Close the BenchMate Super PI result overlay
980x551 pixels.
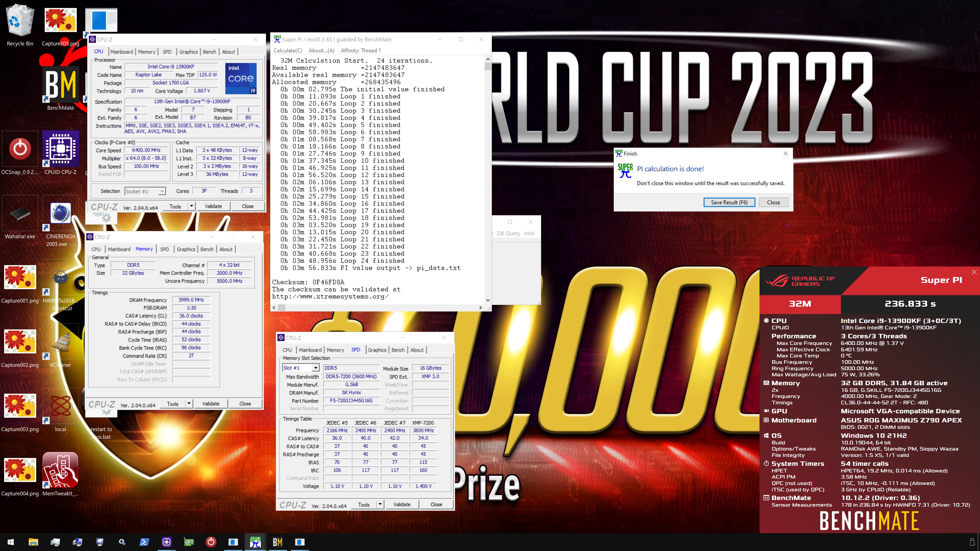(974, 272)
